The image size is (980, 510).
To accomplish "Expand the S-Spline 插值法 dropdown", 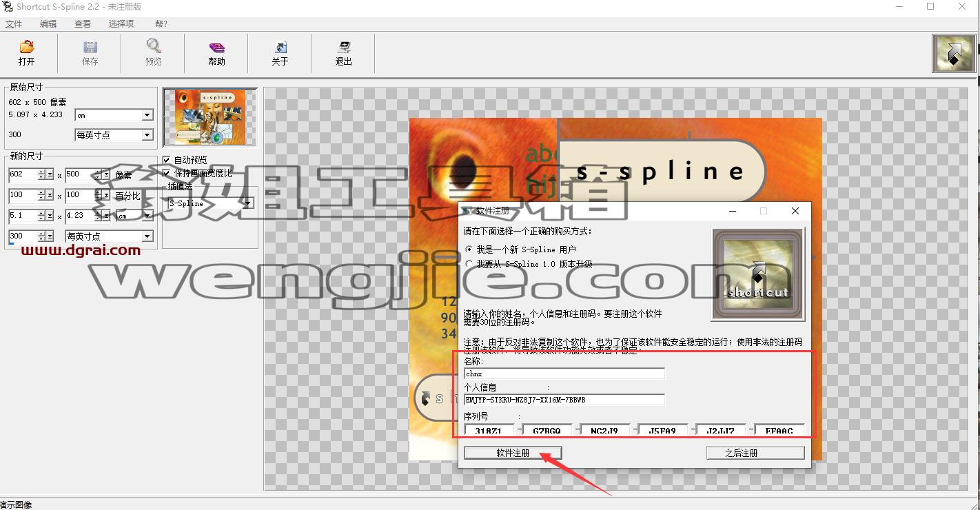I will point(248,203).
